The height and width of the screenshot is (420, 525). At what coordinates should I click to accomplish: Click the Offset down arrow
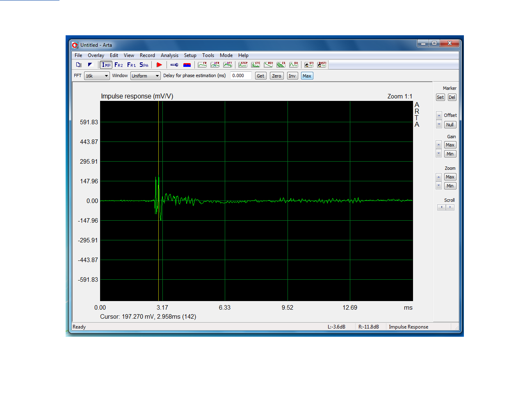pos(439,124)
